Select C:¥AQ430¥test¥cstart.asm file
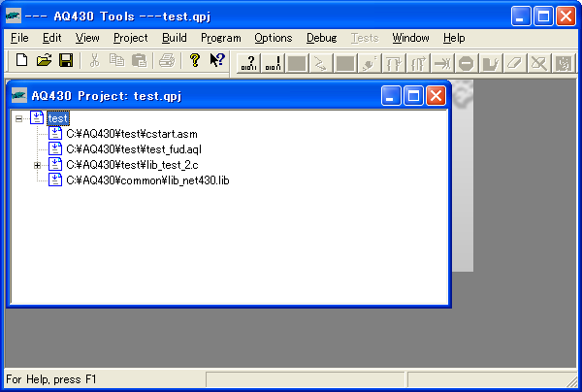The height and width of the screenshot is (392, 582). [x=132, y=134]
